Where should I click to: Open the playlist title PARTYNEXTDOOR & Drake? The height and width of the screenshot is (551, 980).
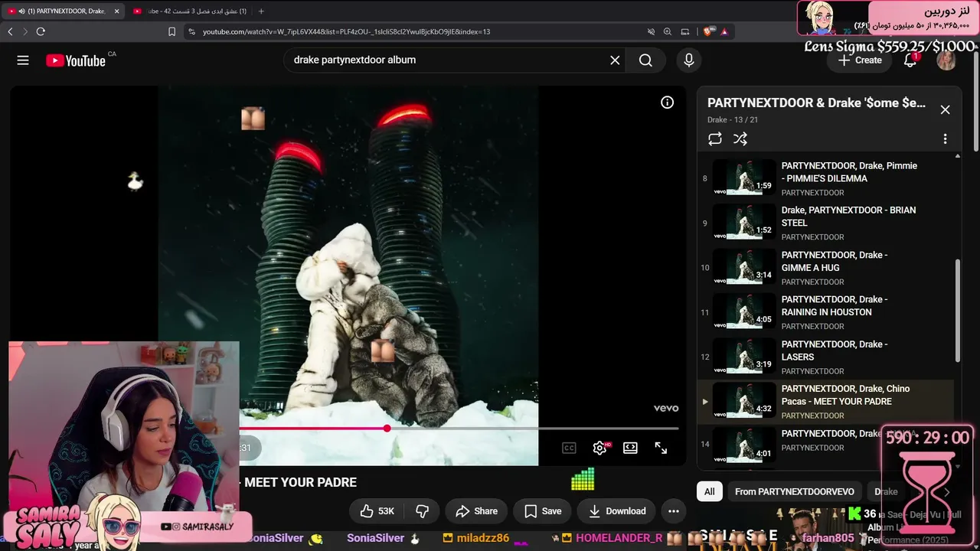pos(816,103)
